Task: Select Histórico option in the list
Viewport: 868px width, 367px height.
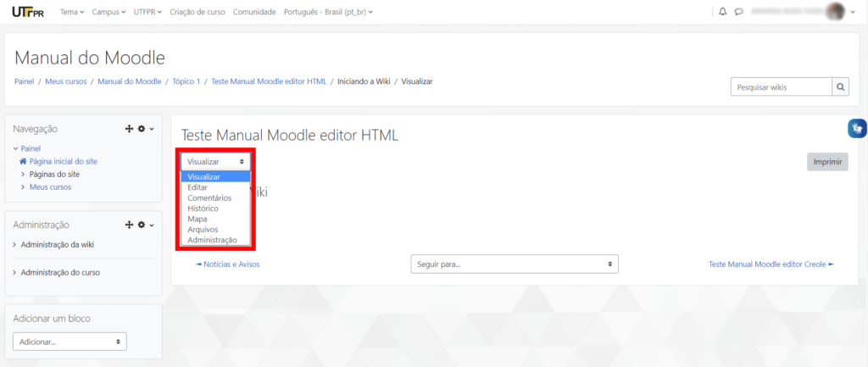Action: (x=216, y=209)
